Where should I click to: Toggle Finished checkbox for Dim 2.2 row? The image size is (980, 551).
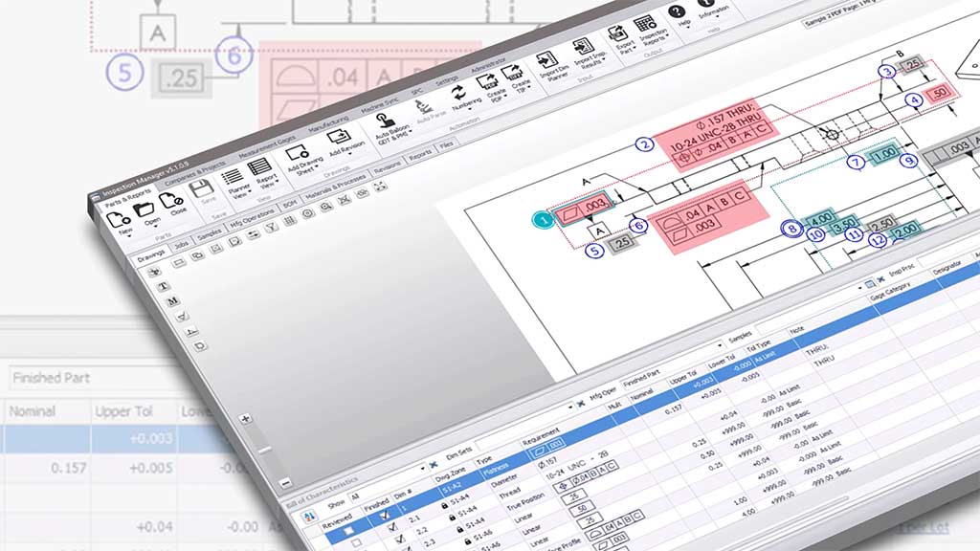tap(401, 540)
